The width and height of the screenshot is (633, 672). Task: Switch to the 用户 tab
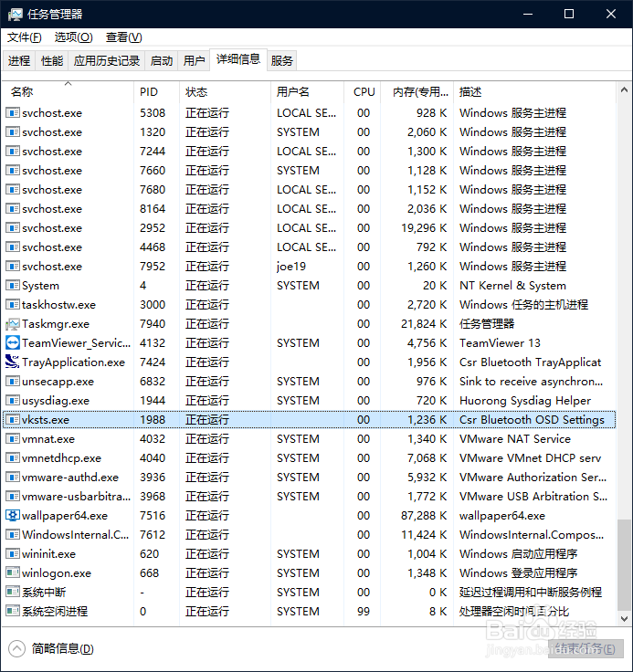click(x=194, y=60)
